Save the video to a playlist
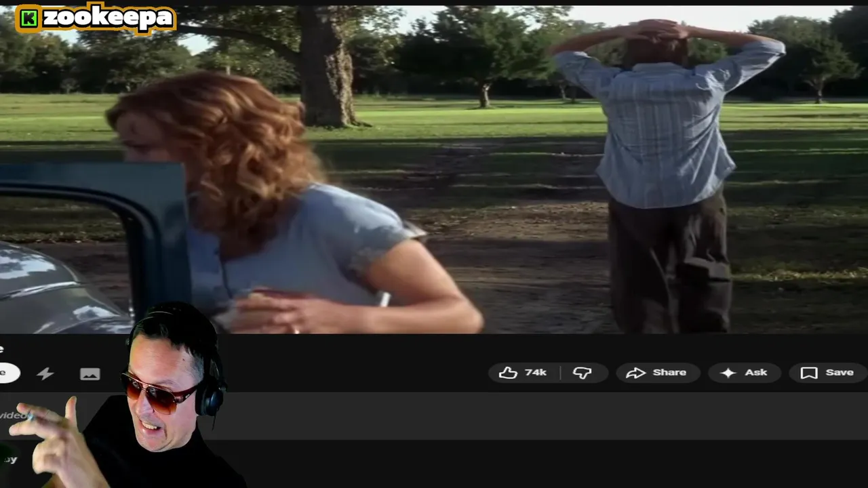The height and width of the screenshot is (488, 868). (x=828, y=373)
